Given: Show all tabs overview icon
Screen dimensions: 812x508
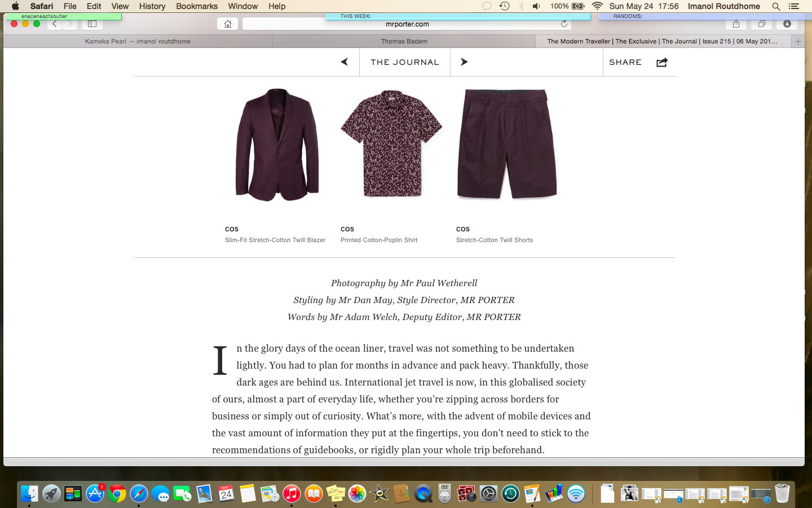Looking at the screenshot, I should (761, 24).
